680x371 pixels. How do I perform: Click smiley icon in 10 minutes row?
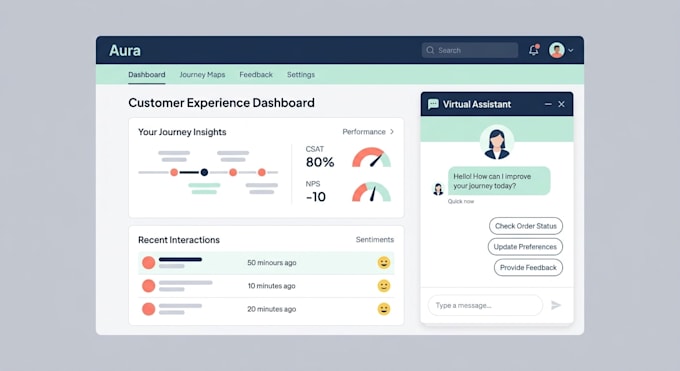point(384,286)
